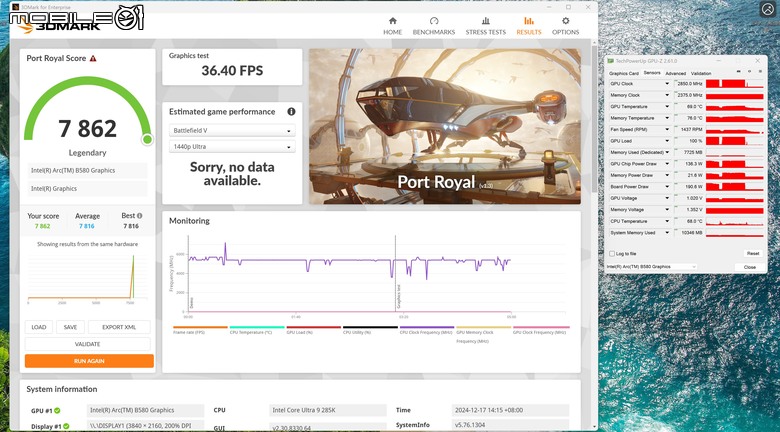Toggle the CPU Utility (%) legend series

(370, 330)
